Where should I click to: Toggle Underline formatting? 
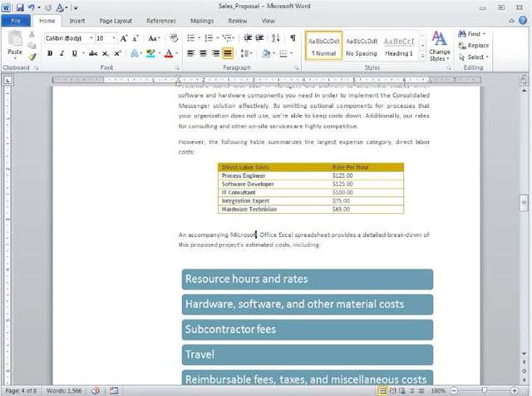[74, 53]
